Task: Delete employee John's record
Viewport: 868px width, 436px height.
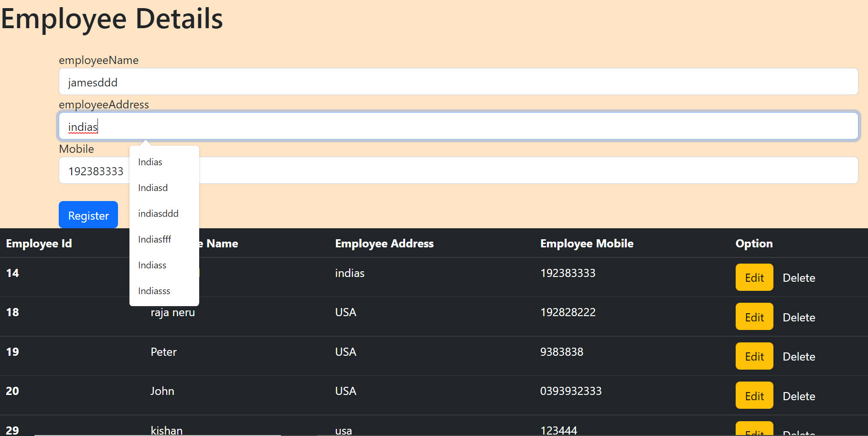Action: click(x=799, y=396)
